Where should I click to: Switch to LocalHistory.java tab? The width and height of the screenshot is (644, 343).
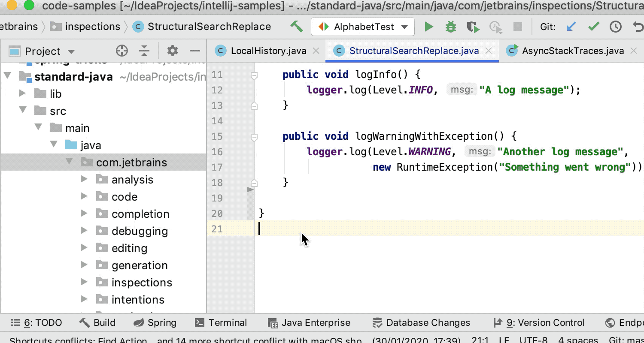coord(268,51)
